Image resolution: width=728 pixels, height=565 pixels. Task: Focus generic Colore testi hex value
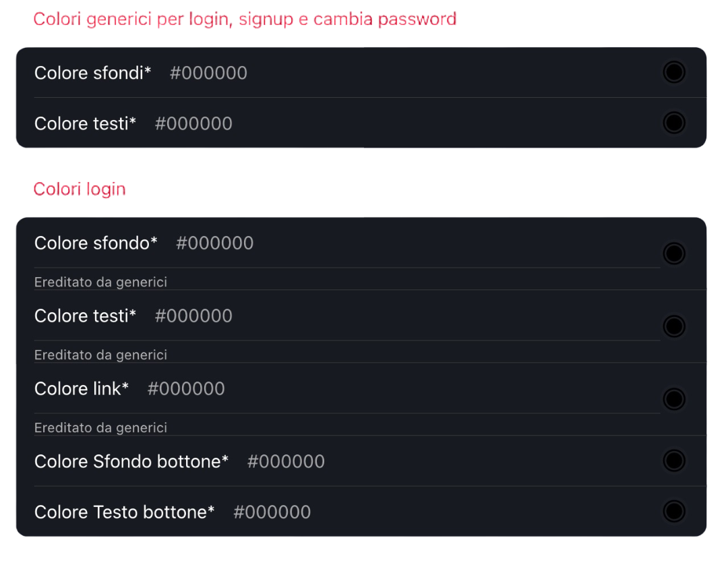(x=193, y=124)
